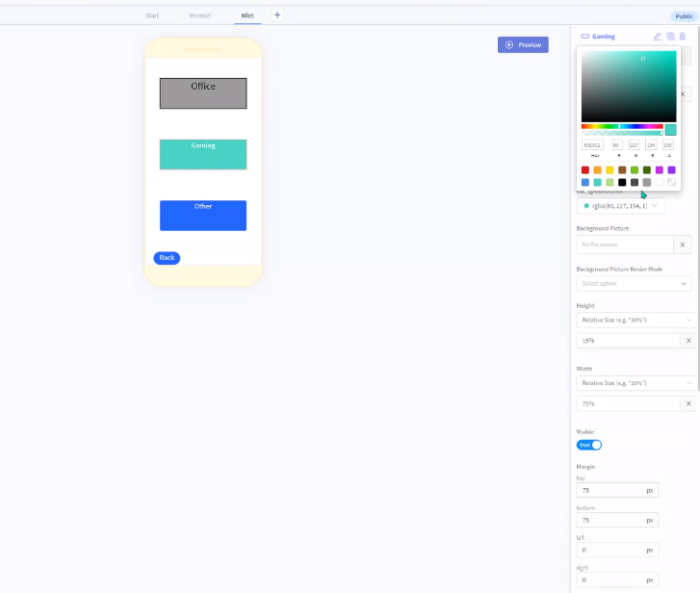Screen dimensions: 700x593
Task: Pick the light green preset swatch in the top row
Action: 635,170
